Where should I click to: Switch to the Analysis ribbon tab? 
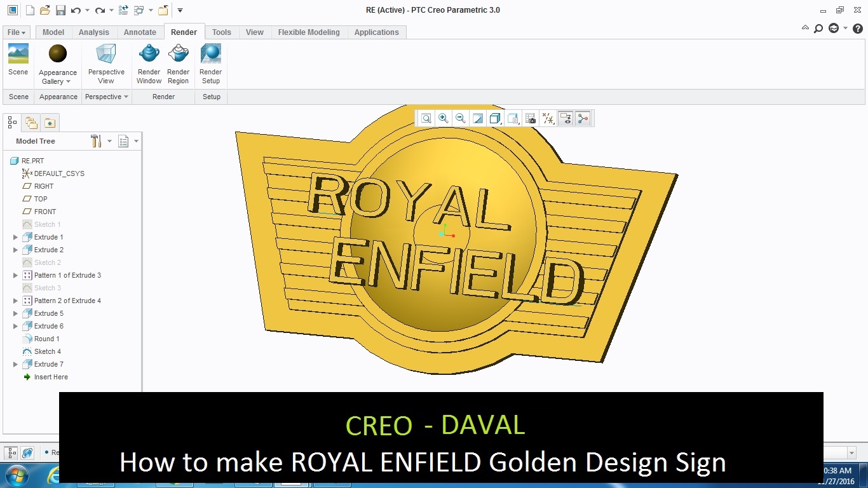[x=94, y=32]
